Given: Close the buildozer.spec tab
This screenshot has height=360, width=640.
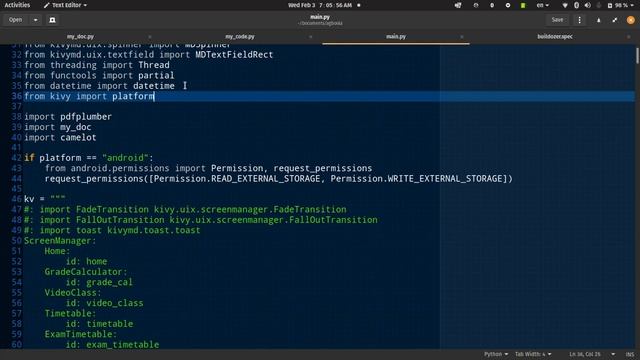Looking at the screenshot, I should [x=629, y=37].
